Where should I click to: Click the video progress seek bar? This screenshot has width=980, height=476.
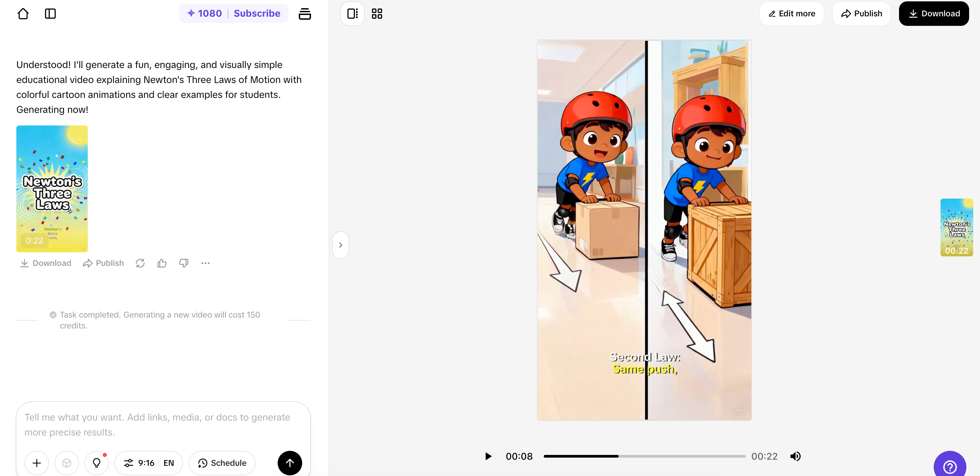644,456
